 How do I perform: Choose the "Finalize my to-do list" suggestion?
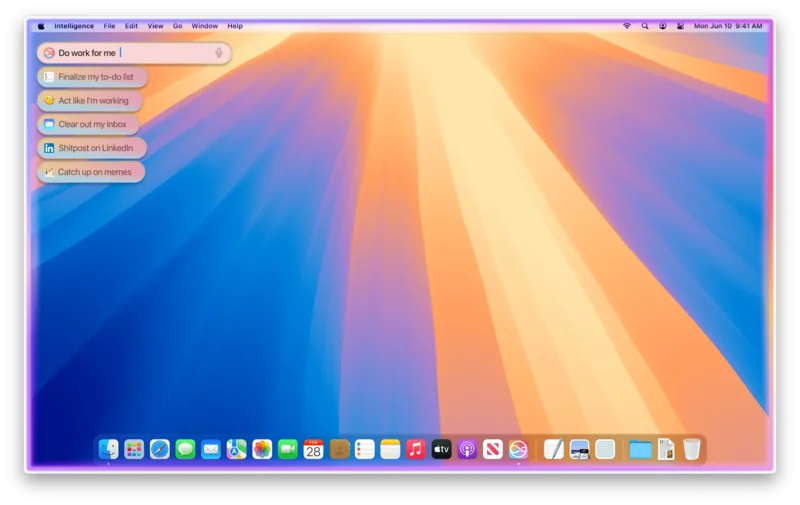pyautogui.click(x=92, y=77)
